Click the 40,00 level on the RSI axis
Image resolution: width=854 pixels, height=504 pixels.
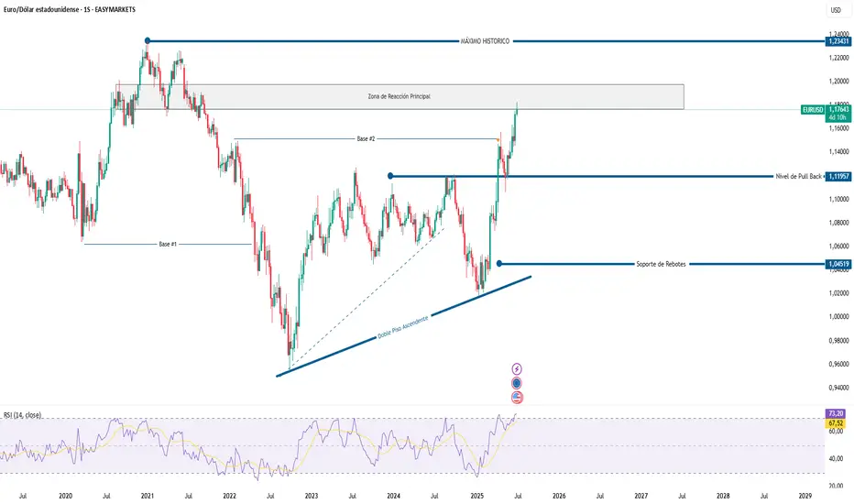coord(836,459)
